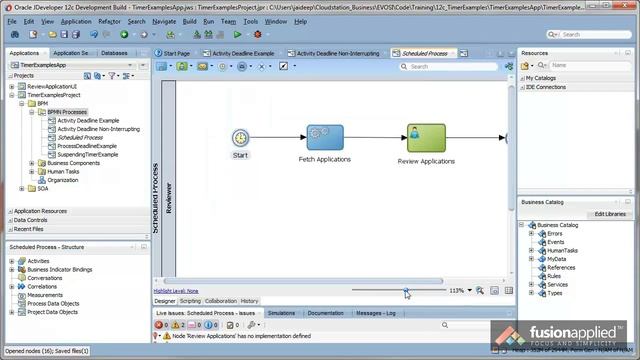Open the Application menu
This screenshot has height=360, width=640.
pos(76,22)
